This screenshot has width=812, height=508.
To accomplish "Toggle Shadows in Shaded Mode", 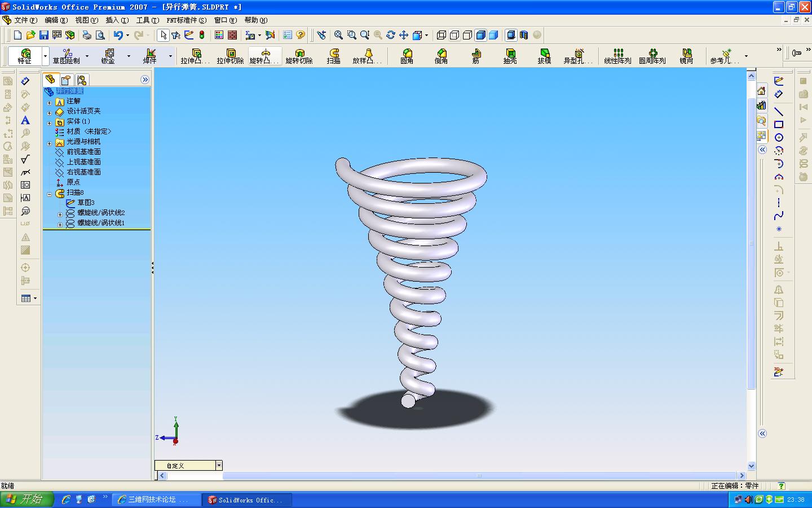I will click(511, 35).
